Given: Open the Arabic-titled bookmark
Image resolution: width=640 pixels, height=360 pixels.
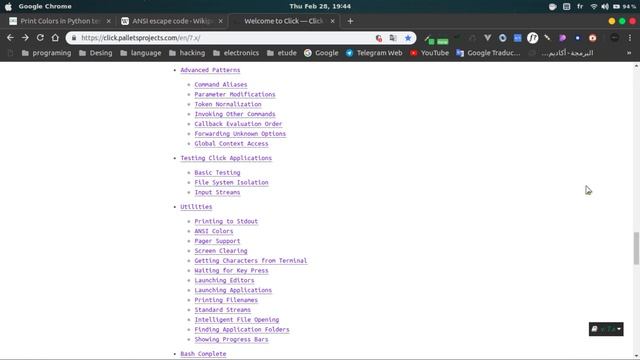Looking at the screenshot, I should pos(561,53).
